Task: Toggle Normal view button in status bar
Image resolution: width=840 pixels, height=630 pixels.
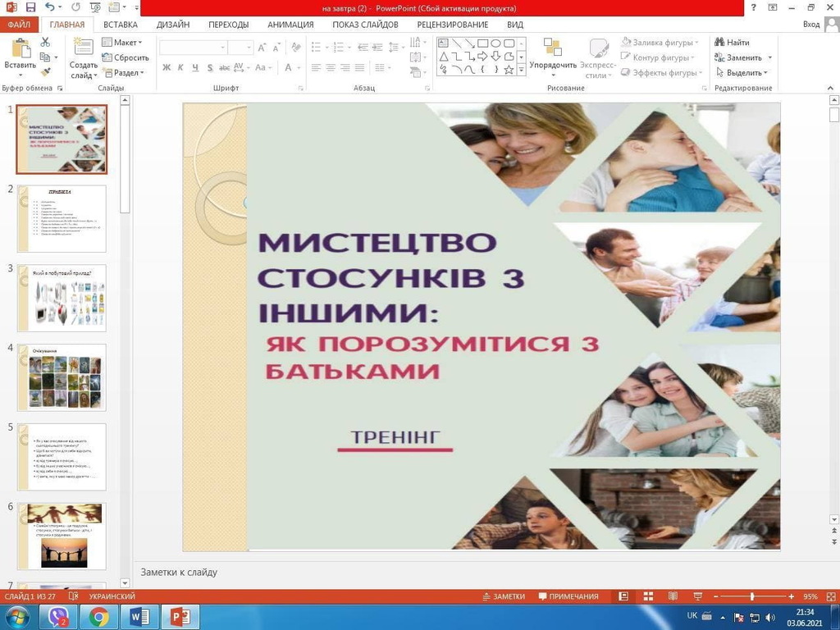Action: (x=623, y=596)
